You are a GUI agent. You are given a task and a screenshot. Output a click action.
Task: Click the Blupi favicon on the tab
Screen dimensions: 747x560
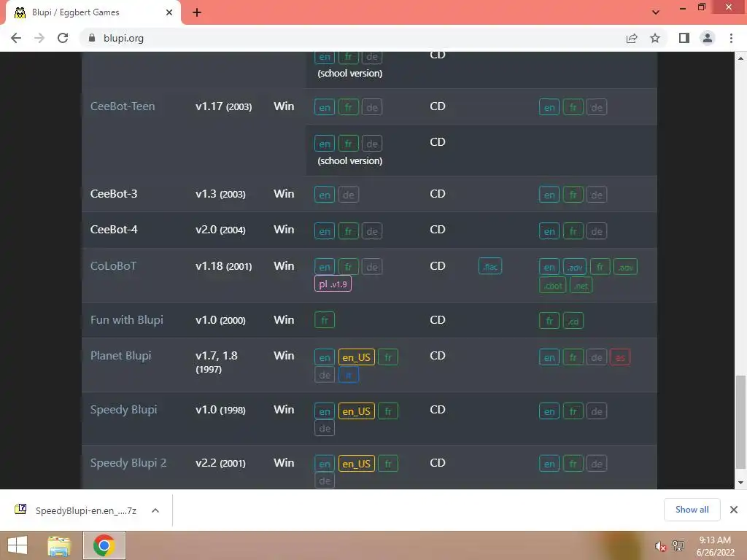tap(20, 12)
